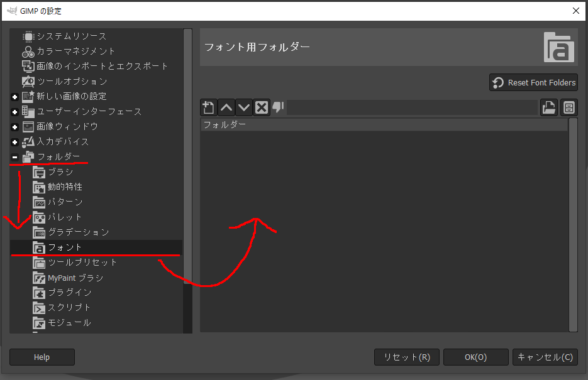Confirm with OK(O) button
Image resolution: width=588 pixels, height=380 pixels.
click(x=476, y=357)
